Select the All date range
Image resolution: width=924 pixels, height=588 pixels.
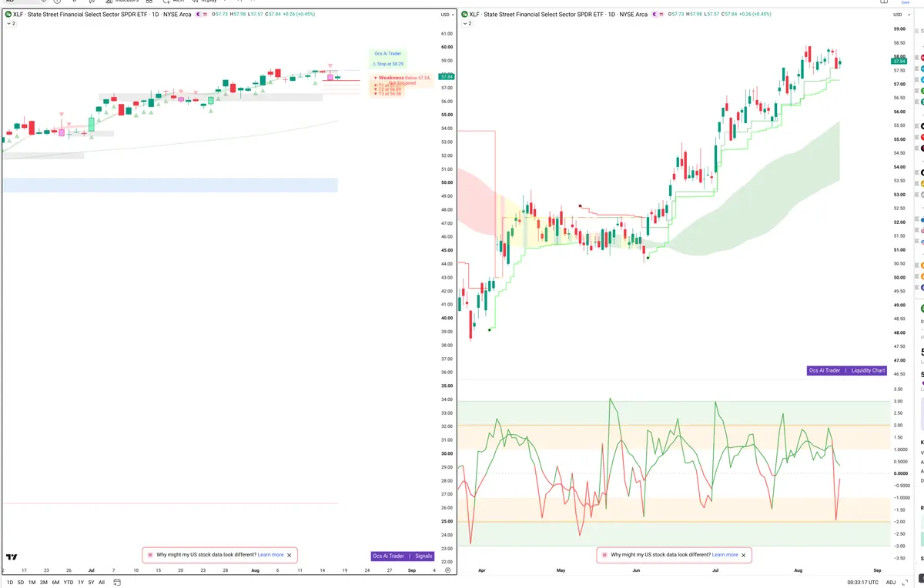(102, 583)
